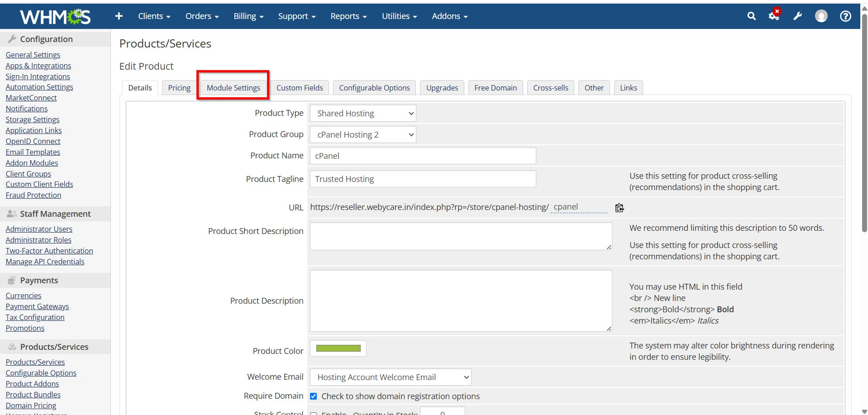The height and width of the screenshot is (415, 868).
Task: Switch to the Upgrades tab
Action: pyautogui.click(x=442, y=88)
